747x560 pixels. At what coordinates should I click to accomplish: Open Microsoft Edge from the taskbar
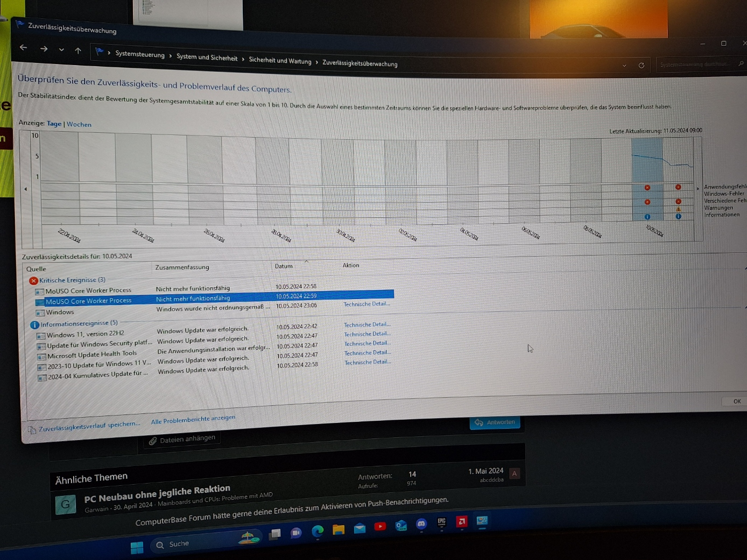pos(318,531)
